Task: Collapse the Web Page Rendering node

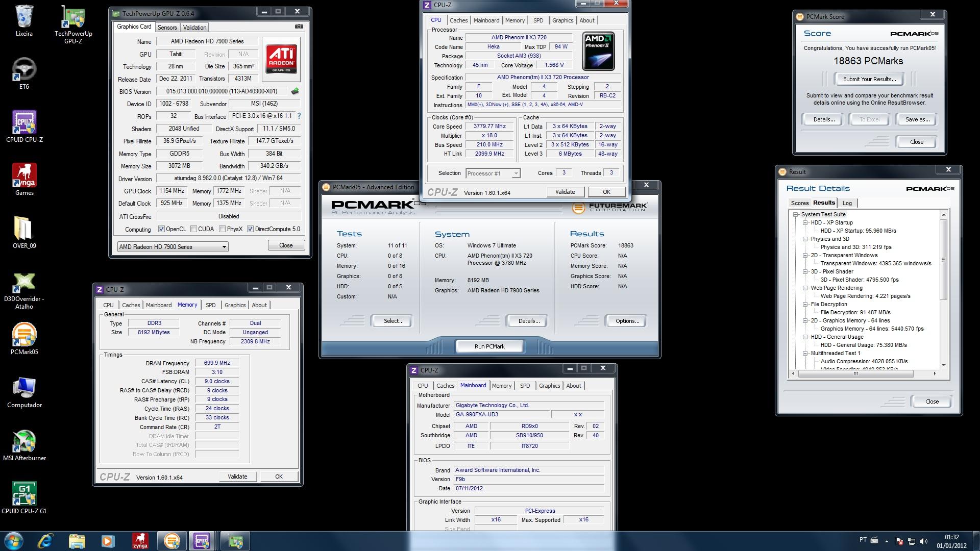Action: coord(805,288)
